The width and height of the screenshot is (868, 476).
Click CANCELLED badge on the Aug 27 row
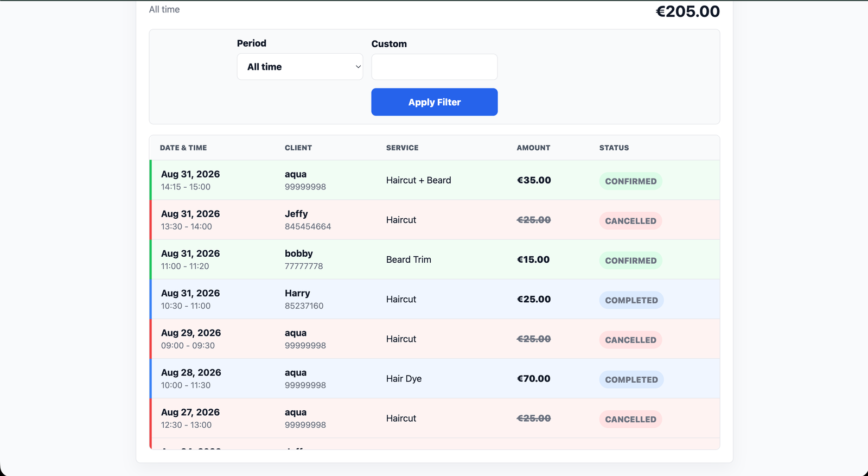click(631, 419)
